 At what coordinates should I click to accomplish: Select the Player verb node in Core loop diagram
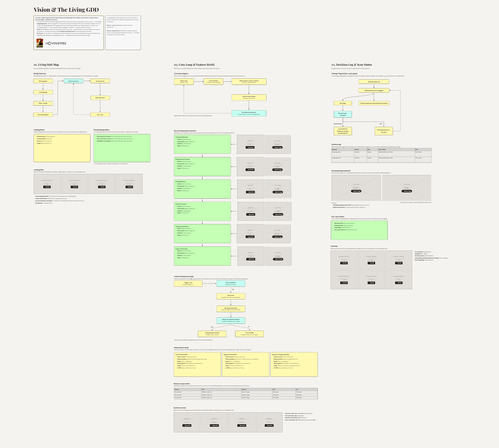[184, 82]
